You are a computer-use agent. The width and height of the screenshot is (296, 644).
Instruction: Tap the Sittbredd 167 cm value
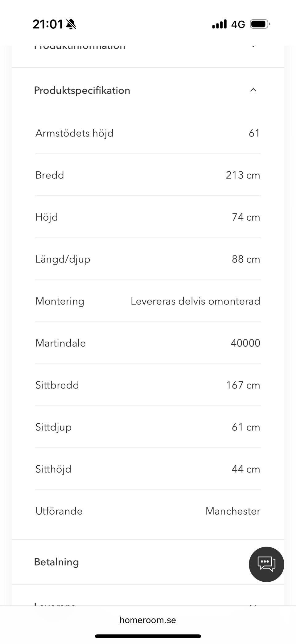point(243,385)
